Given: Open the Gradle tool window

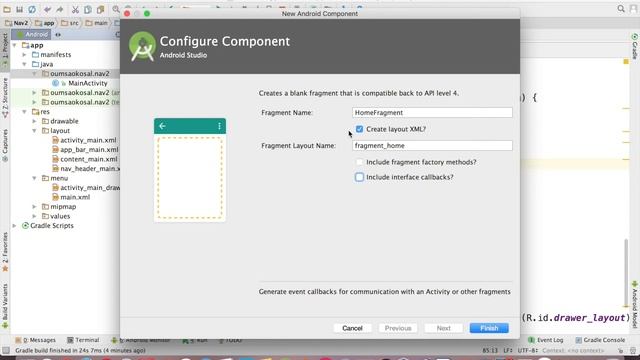Looking at the screenshot, I should pyautogui.click(x=635, y=46).
